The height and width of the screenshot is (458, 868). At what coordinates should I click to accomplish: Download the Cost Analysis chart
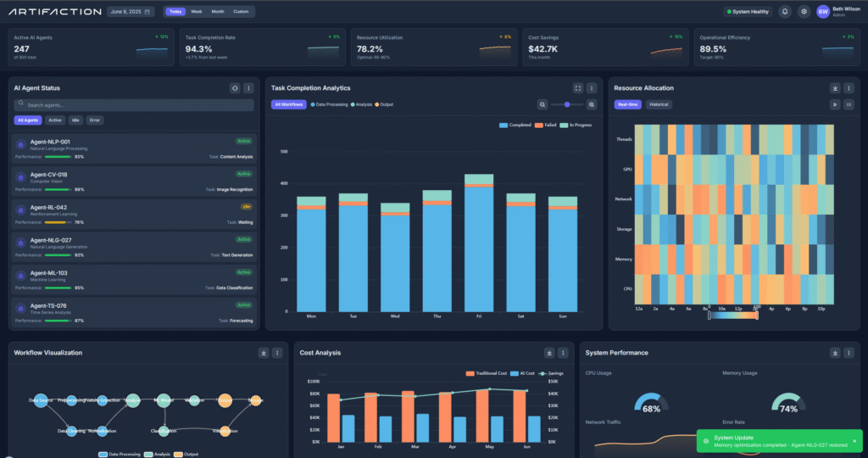[550, 353]
